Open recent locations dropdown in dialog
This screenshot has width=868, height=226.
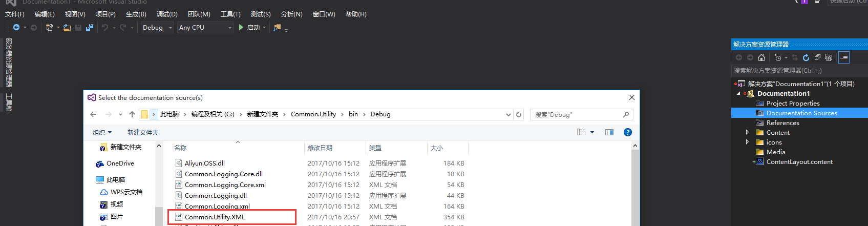pos(120,114)
